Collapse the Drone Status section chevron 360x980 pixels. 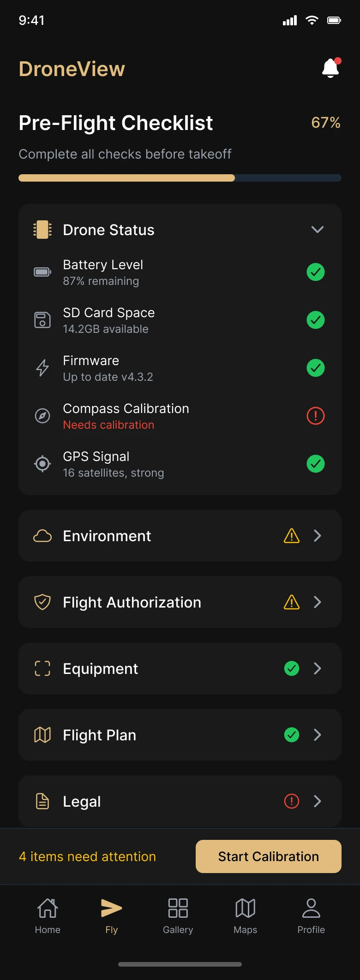318,230
